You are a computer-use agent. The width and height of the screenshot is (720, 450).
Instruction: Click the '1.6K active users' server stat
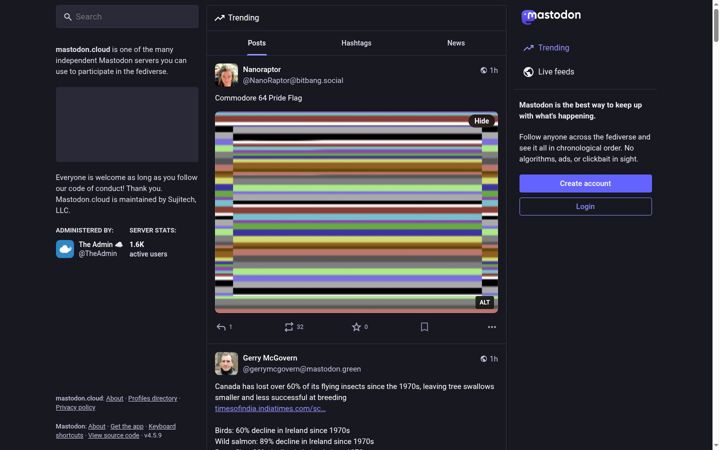pyautogui.click(x=148, y=249)
